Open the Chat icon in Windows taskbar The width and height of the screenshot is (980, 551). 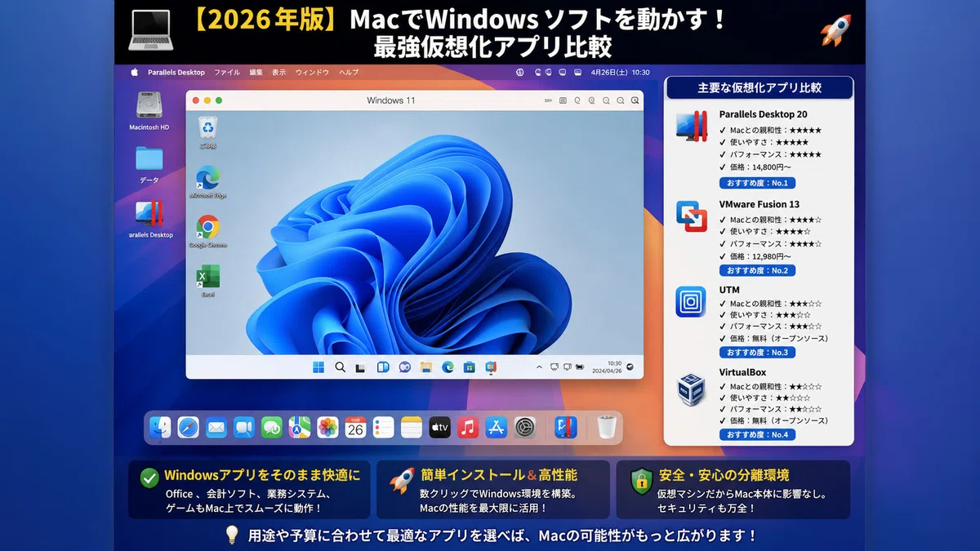[404, 367]
